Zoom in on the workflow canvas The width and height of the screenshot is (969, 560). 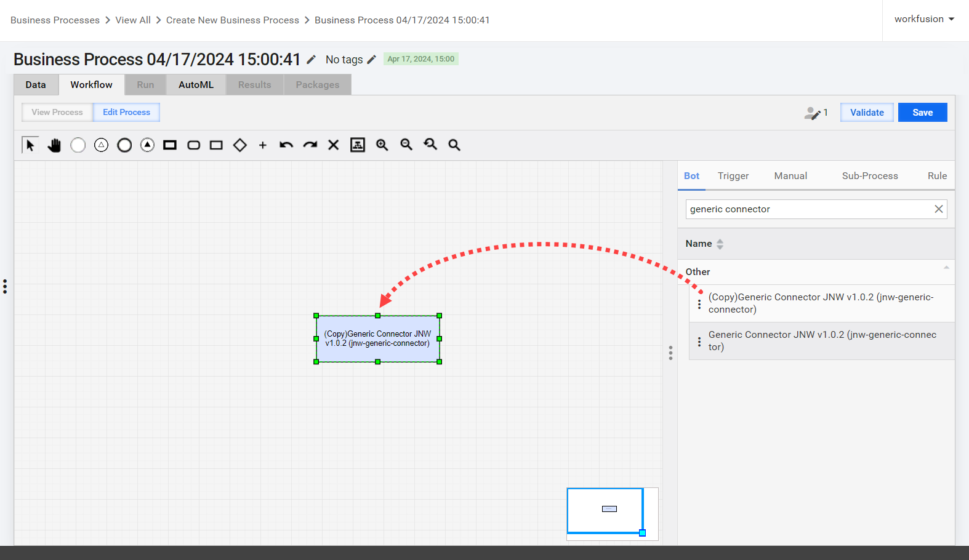[382, 145]
